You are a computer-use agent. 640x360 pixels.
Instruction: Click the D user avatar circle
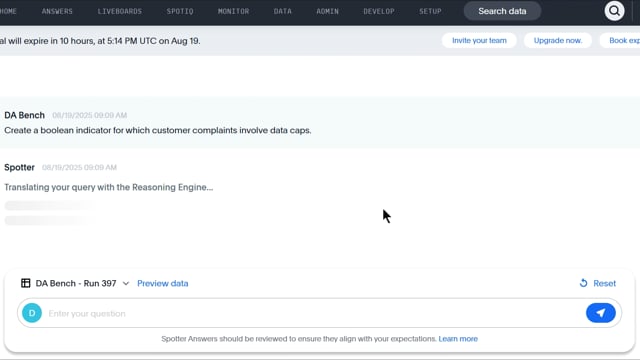(x=32, y=313)
